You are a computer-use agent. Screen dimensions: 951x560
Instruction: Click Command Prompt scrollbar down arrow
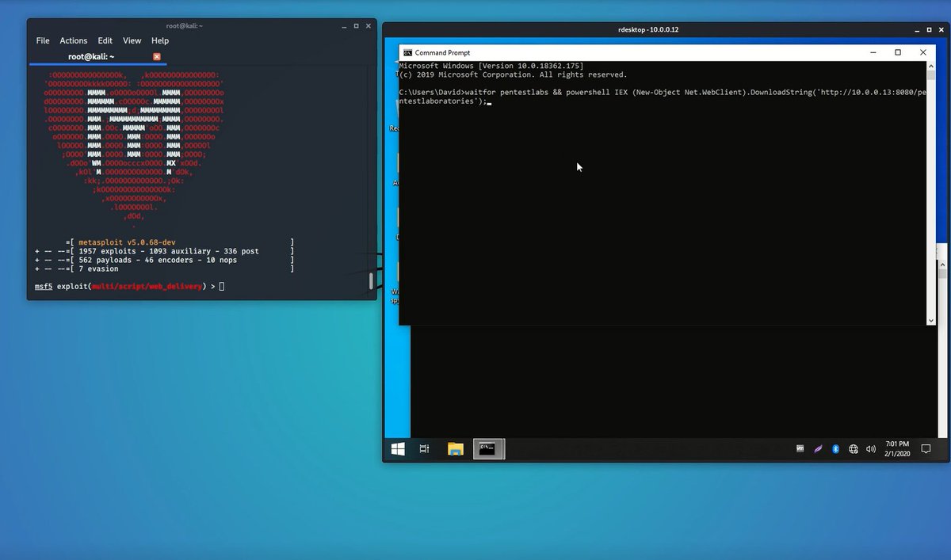[x=931, y=320]
